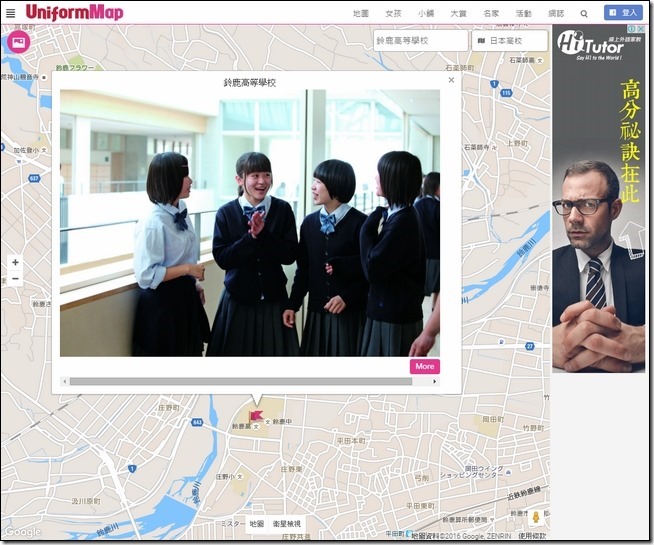This screenshot has width=654, height=545.
Task: Click the Facebook 登入 login button
Action: 623,13
